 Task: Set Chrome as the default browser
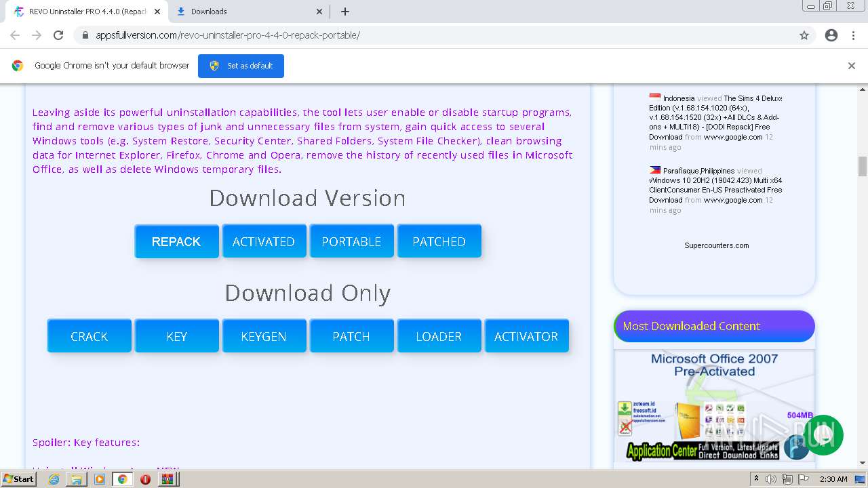(x=241, y=66)
